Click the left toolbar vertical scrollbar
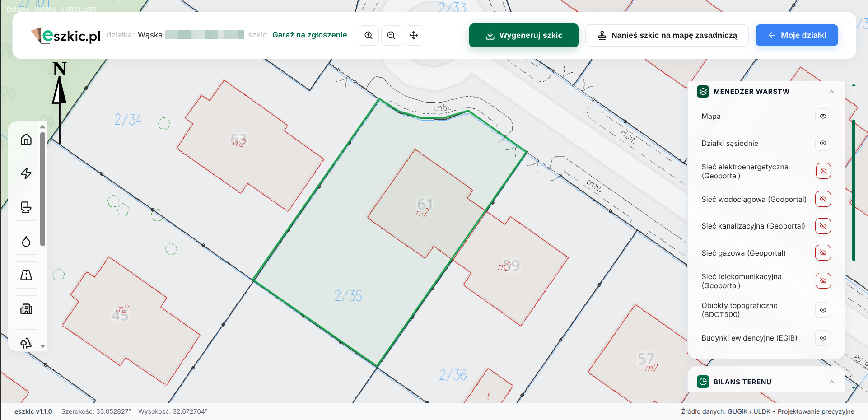 [x=43, y=189]
